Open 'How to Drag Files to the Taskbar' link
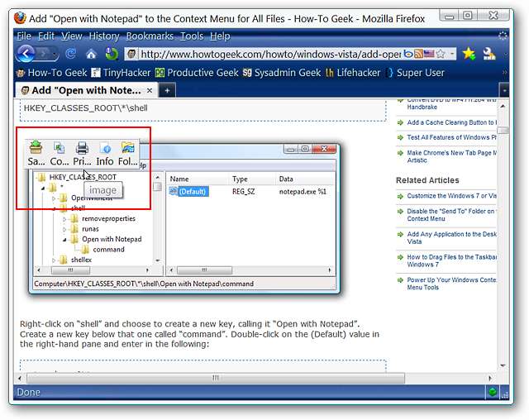The height and width of the screenshot is (420, 529). tap(451, 260)
